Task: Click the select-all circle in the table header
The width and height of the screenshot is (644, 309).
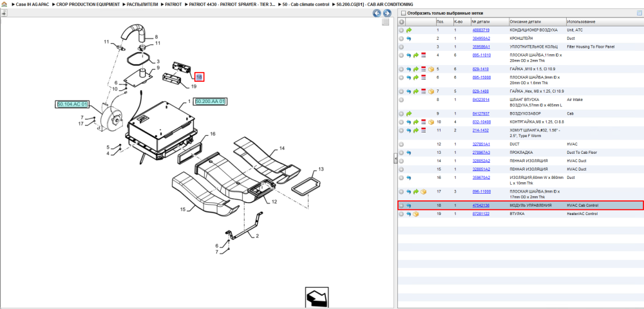Action: [x=402, y=22]
